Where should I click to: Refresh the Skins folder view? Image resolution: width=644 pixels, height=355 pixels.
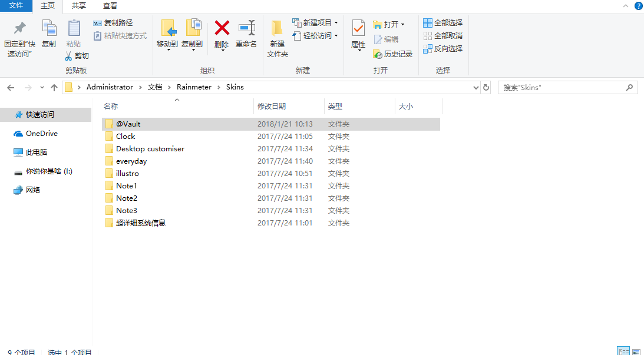click(x=486, y=87)
